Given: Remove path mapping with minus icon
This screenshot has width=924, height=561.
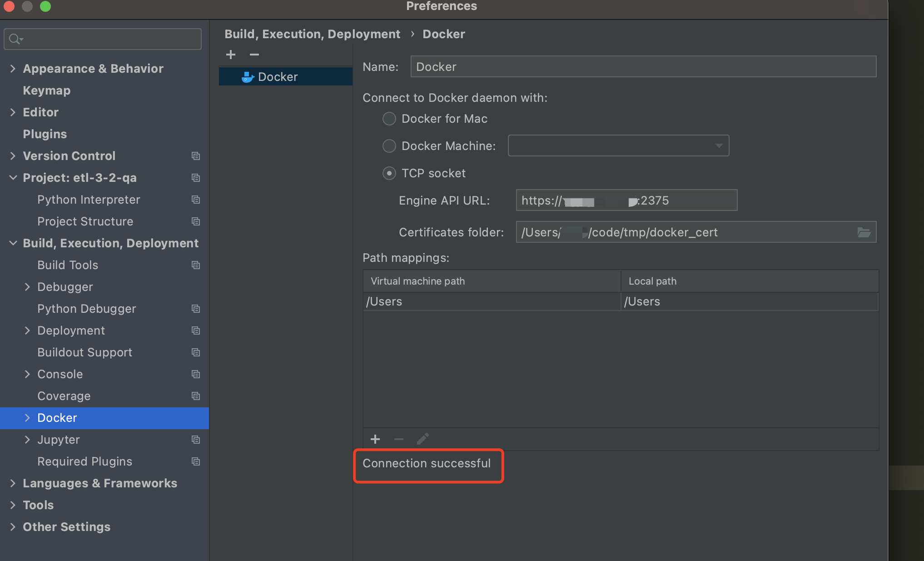Looking at the screenshot, I should (399, 439).
